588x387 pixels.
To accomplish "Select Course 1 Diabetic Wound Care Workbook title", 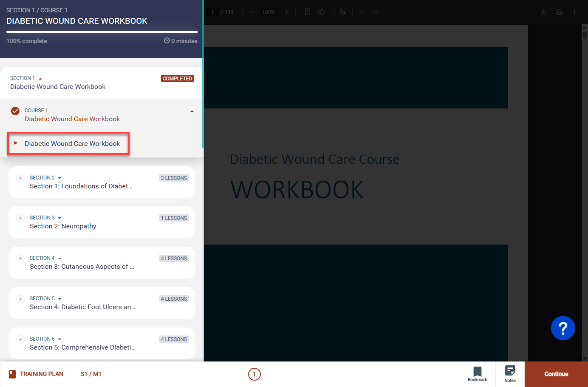I will point(72,119).
